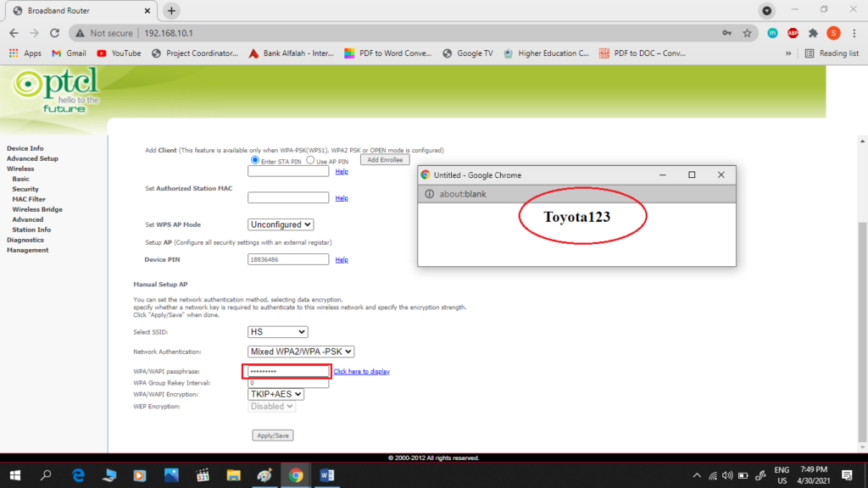Click the WPA/WAPI passphrase field

point(287,371)
